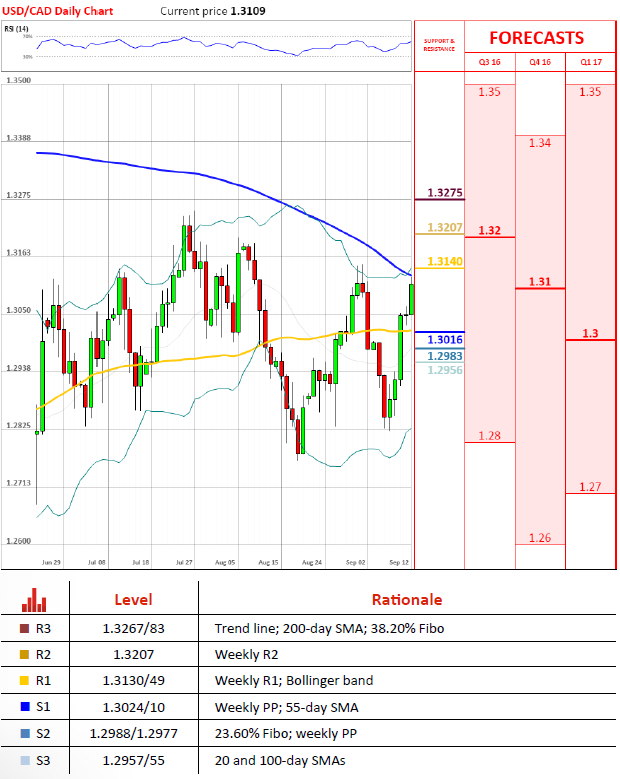Viewport: 620px width, 779px height.
Task: Open the Q3 16 forecast column header
Action: [490, 62]
